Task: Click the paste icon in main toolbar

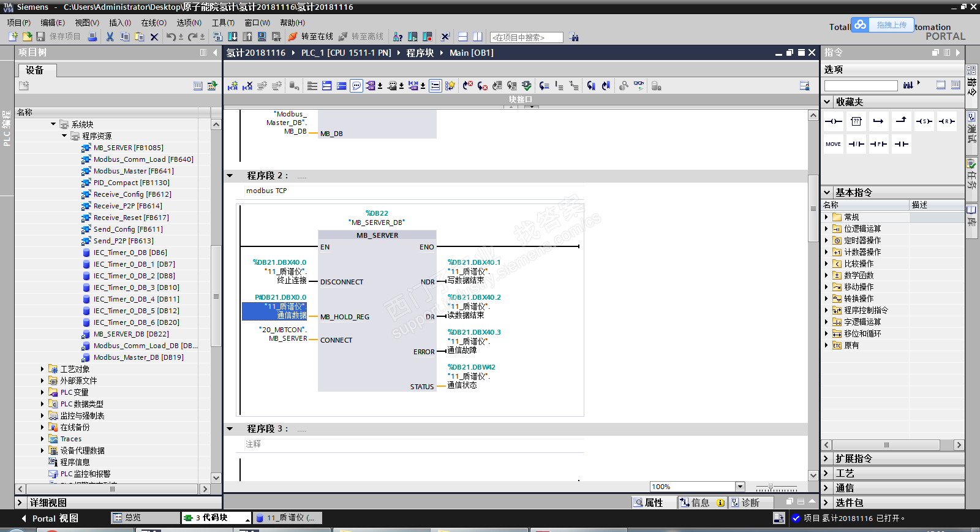Action: click(x=139, y=37)
